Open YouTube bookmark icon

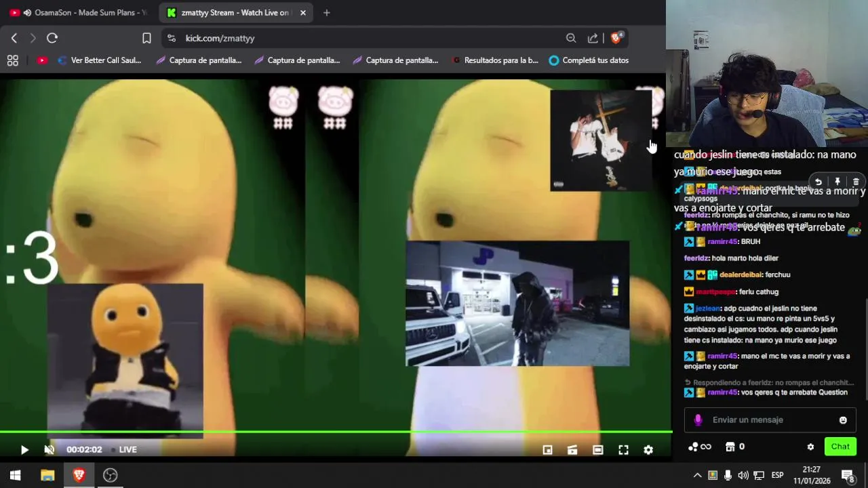42,60
